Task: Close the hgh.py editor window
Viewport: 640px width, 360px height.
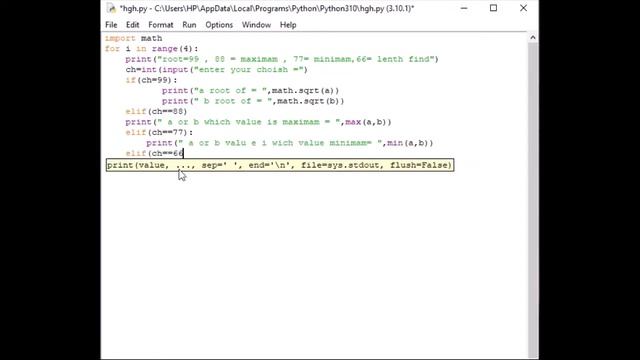Action: click(523, 8)
